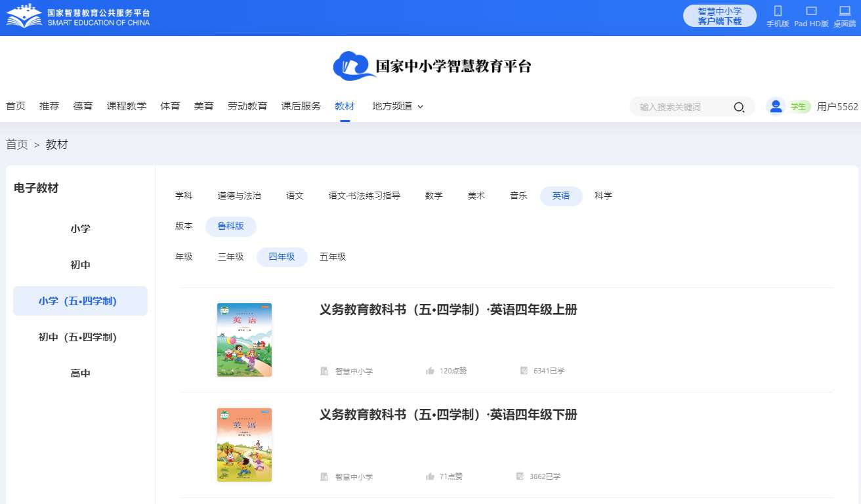Filter by subject 语文
The image size is (861, 504).
(295, 196)
